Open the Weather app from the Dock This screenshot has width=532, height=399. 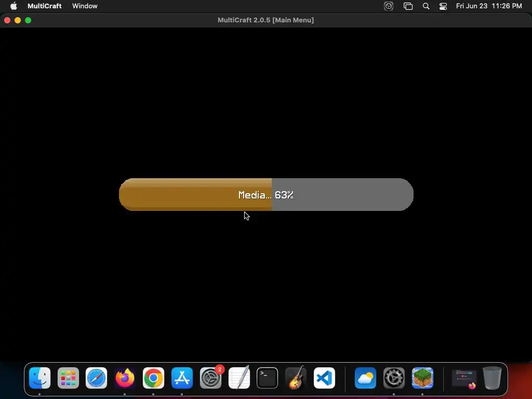pos(365,378)
